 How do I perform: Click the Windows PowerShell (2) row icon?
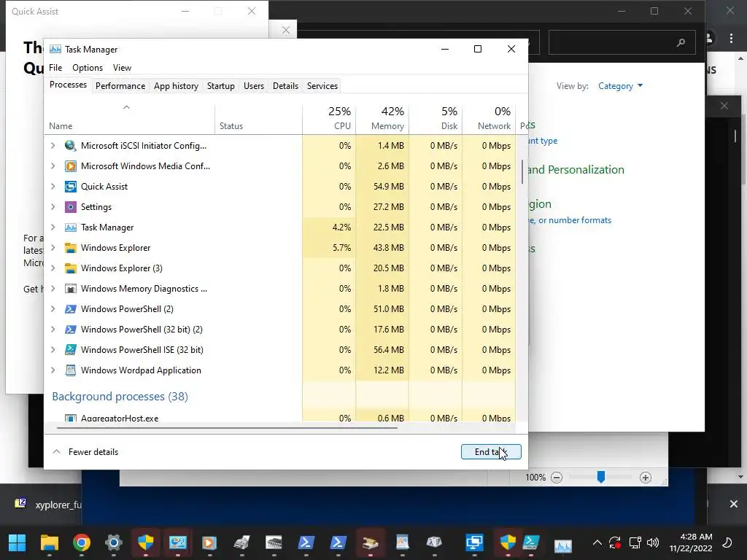tap(71, 309)
